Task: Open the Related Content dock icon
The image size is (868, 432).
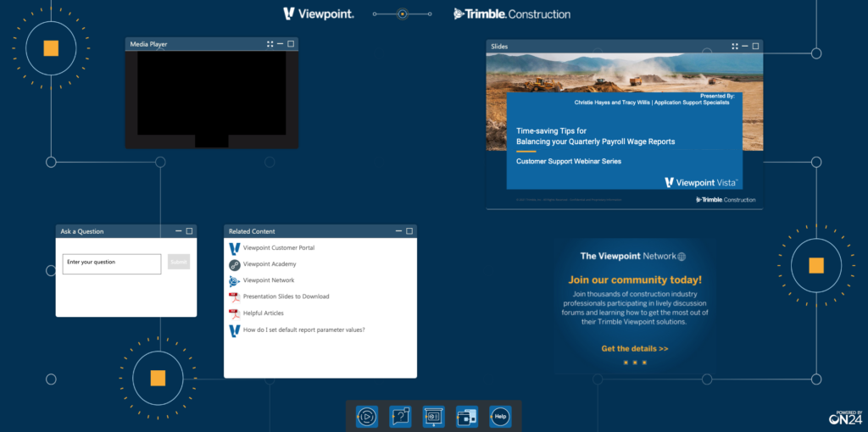Action: [467, 417]
